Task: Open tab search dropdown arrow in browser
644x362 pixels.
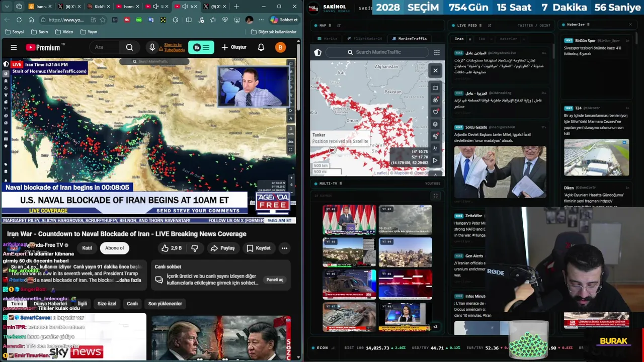Action: tap(7, 7)
